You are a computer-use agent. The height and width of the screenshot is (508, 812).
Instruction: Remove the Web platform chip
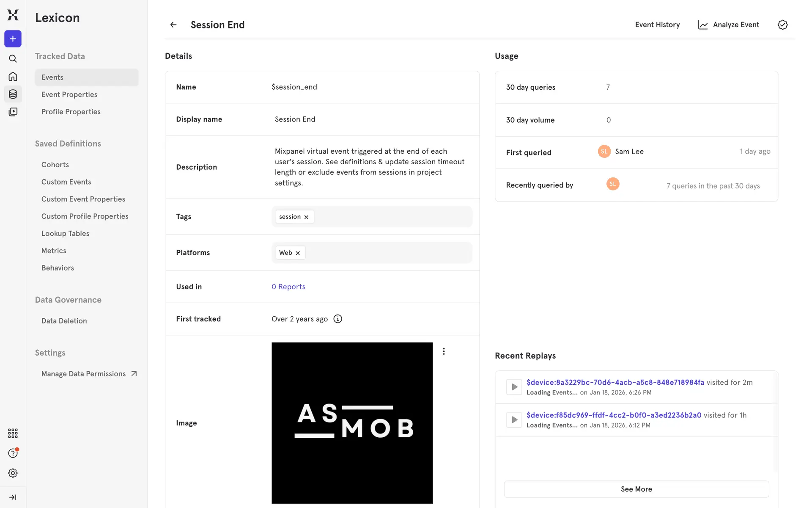click(x=298, y=253)
